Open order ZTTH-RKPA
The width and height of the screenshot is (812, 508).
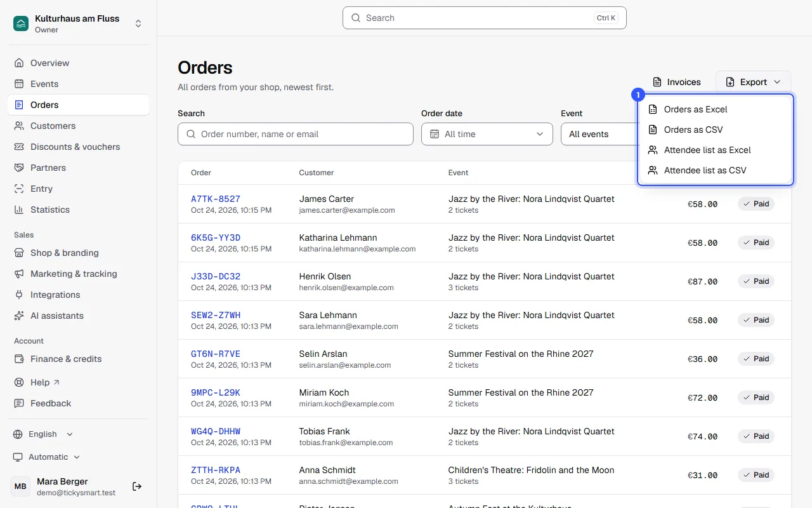216,470
